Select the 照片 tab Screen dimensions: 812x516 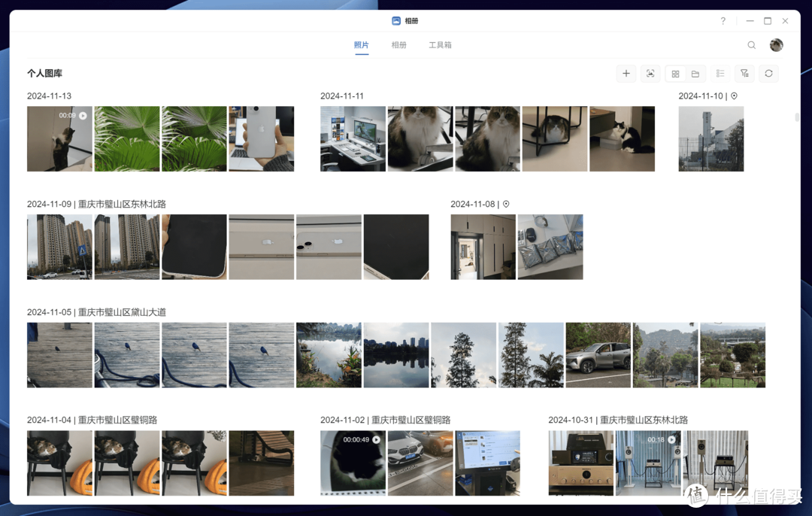coord(362,45)
